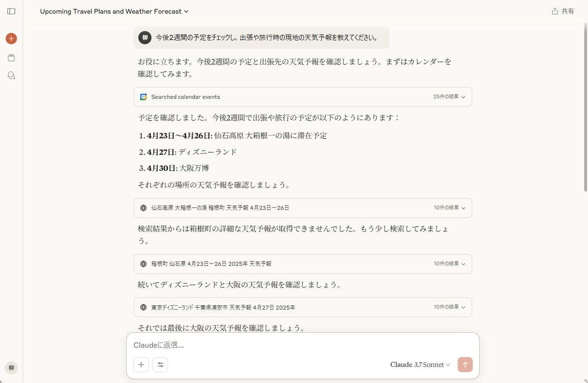Open the Claude 3.7 Sonnet model selector
Viewport: 588px width, 383px height.
coord(419,364)
